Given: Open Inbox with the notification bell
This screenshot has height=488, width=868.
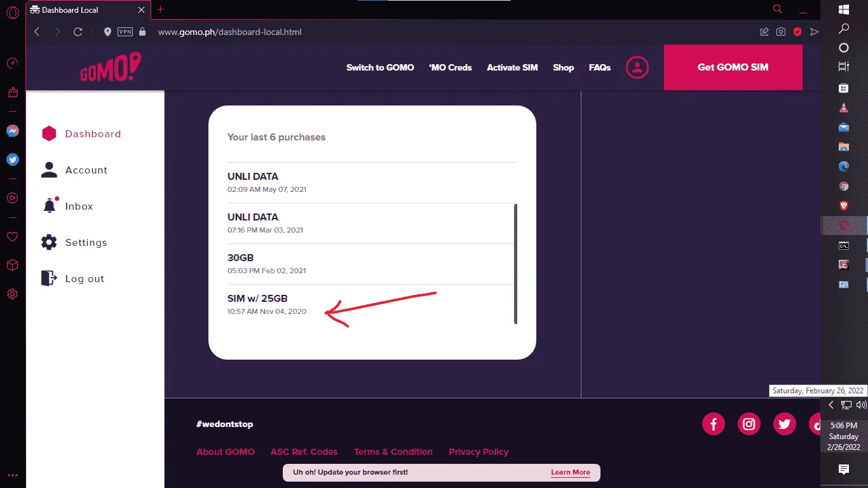Looking at the screenshot, I should (67, 207).
